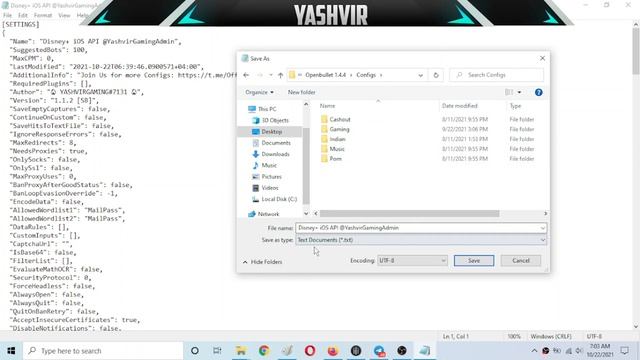Navigate up one folder level
640x360 pixels.
click(x=280, y=75)
